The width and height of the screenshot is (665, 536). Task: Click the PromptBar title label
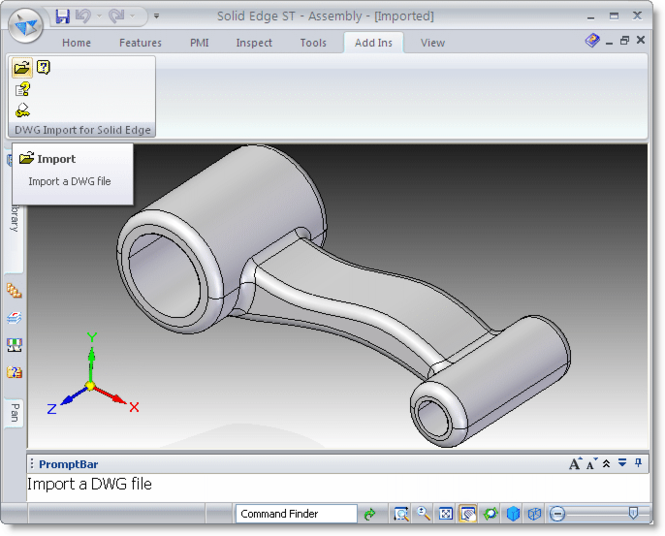[x=68, y=464]
